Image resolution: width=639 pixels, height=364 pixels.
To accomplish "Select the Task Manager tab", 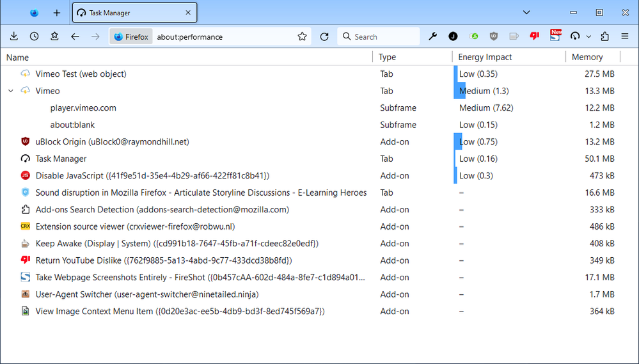I will pos(134,13).
